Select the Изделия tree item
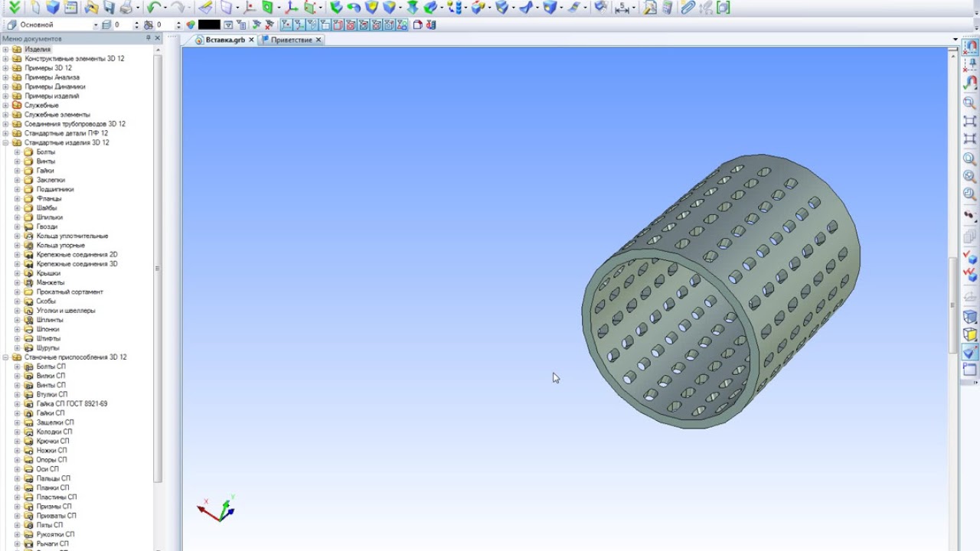980x551 pixels. (x=37, y=50)
